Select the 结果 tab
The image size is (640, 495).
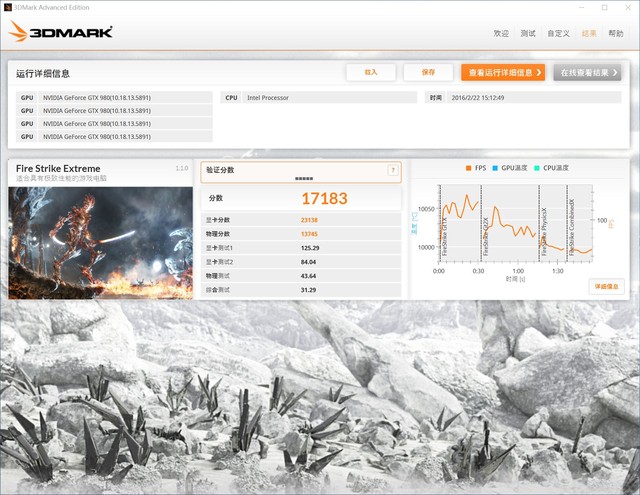tap(588, 33)
